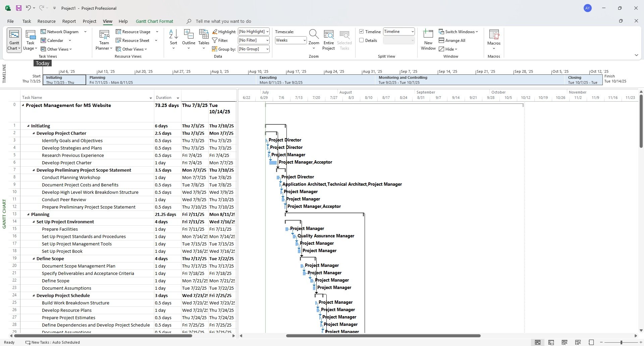Image resolution: width=644 pixels, height=346 pixels.
Task: Open the Outline options
Action: (x=189, y=40)
